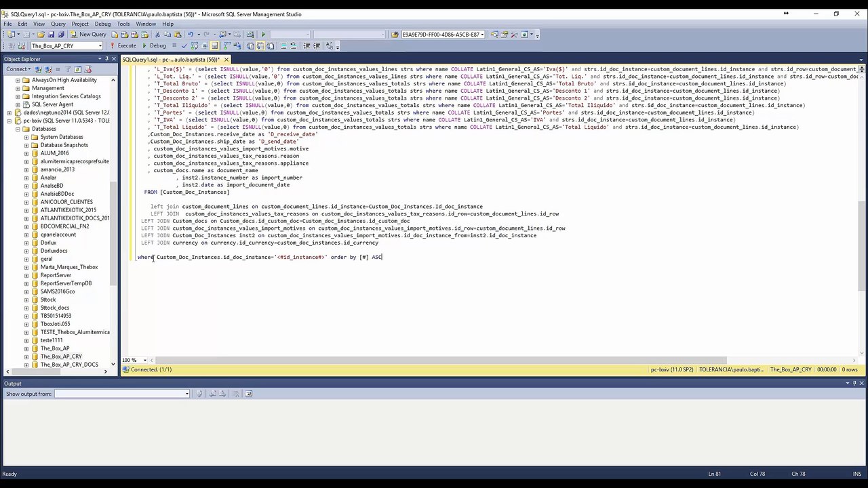Close the Output panel

click(861, 384)
